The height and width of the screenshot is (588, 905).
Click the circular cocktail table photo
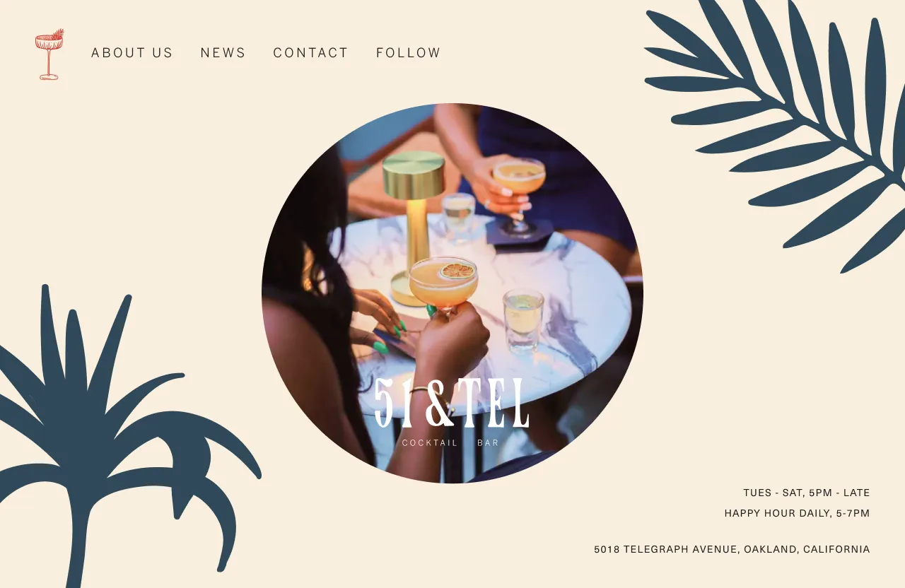coord(452,293)
